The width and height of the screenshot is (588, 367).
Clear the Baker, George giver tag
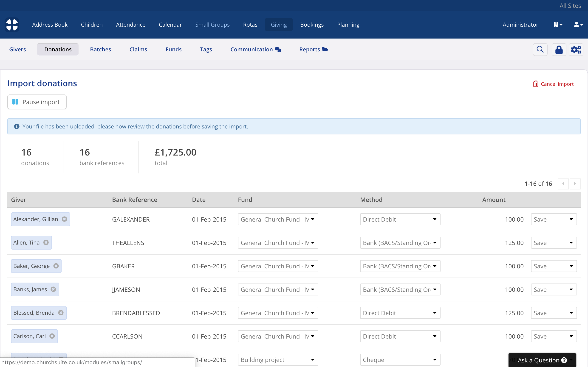pos(56,266)
